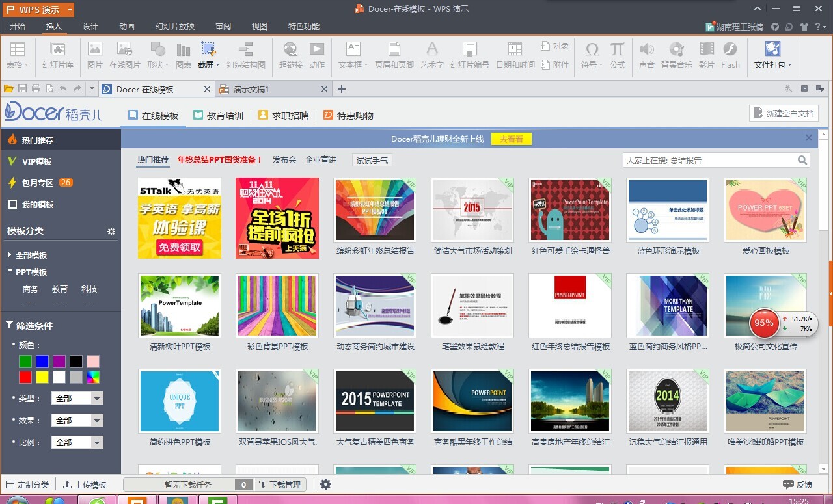Filter by the red color swatch
Viewport: 833px width, 504px height.
tap(25, 377)
